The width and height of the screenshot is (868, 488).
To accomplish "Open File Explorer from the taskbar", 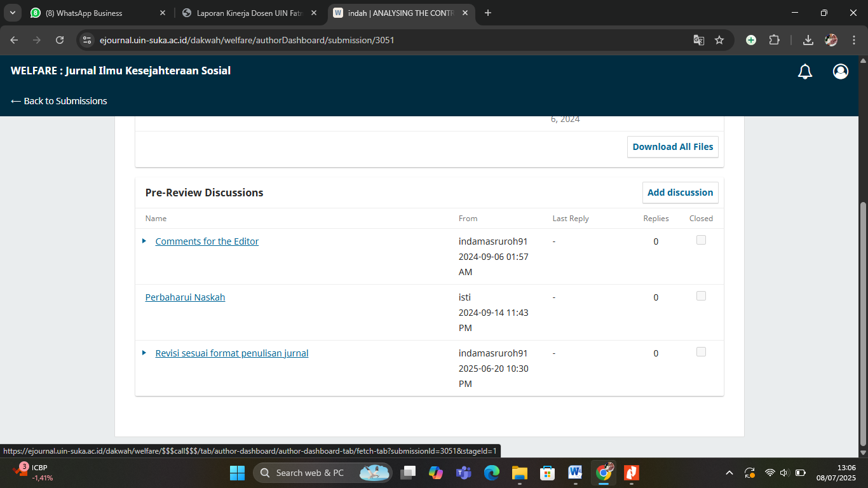I will tap(520, 472).
